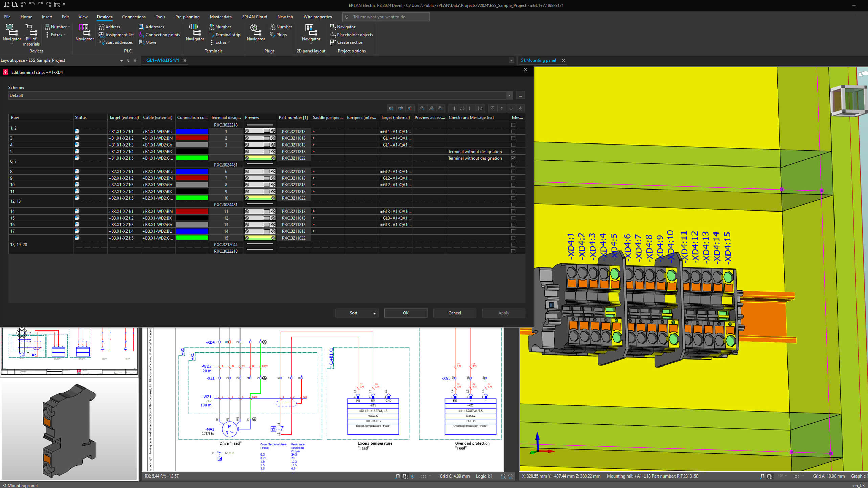Viewport: 868px width, 488px height.
Task: Uncheck message box for row 5
Action: (513, 151)
